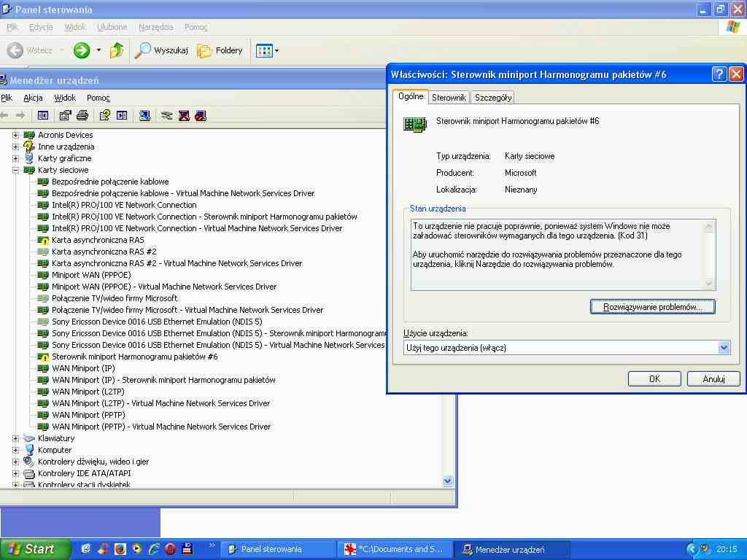Expand the Komputer node
The width and height of the screenshot is (747, 560).
(15, 450)
